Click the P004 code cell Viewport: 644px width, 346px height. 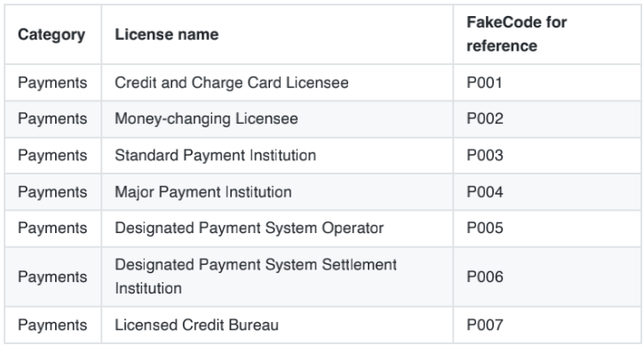(547, 192)
